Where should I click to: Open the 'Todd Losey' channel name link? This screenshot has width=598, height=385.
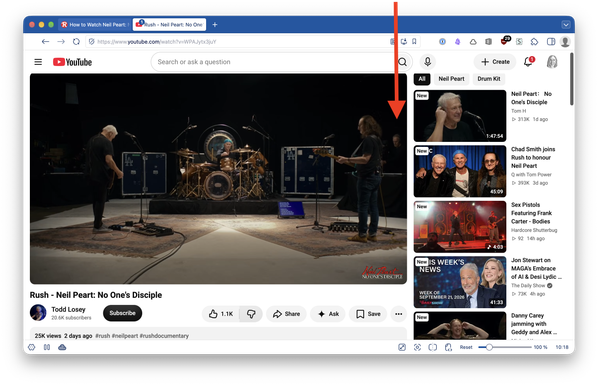click(68, 309)
